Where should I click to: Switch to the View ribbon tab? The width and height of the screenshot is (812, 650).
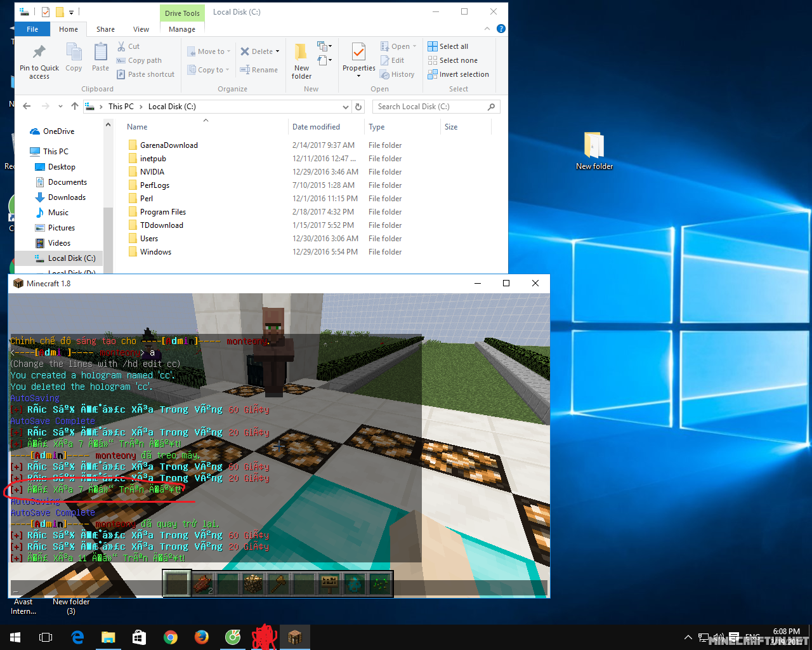pyautogui.click(x=141, y=29)
